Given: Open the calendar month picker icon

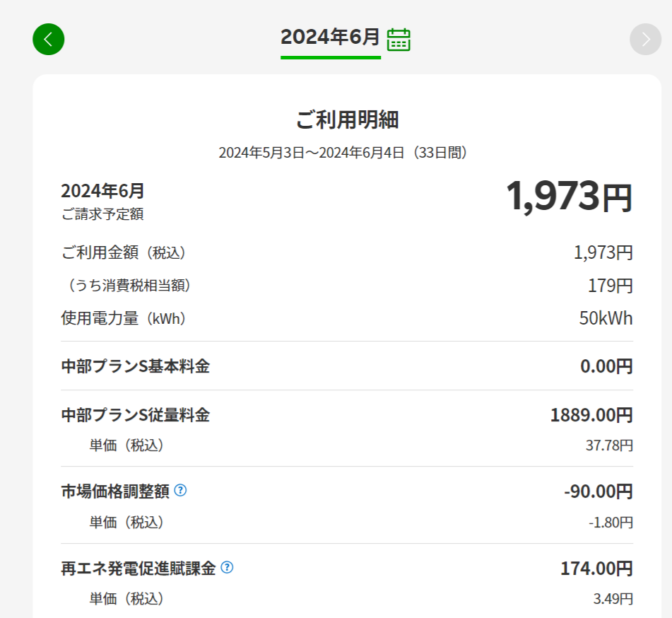Looking at the screenshot, I should (x=399, y=39).
